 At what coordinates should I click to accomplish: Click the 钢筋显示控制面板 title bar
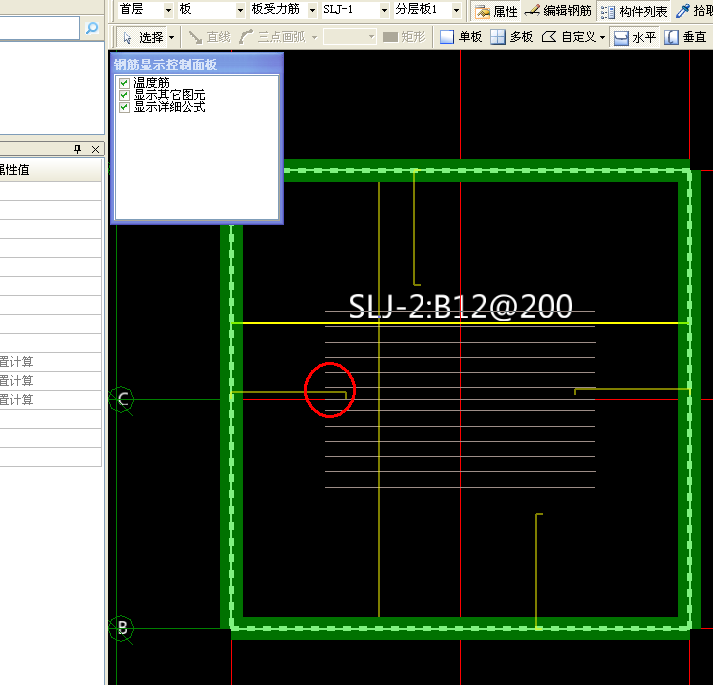coord(197,64)
